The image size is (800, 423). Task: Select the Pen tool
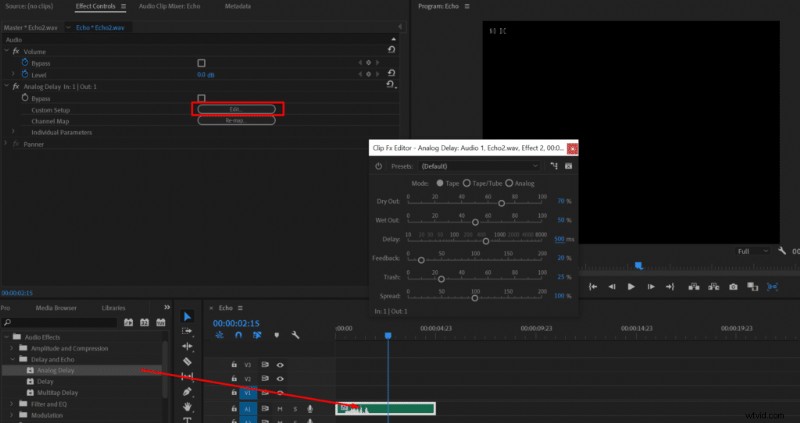pyautogui.click(x=187, y=391)
